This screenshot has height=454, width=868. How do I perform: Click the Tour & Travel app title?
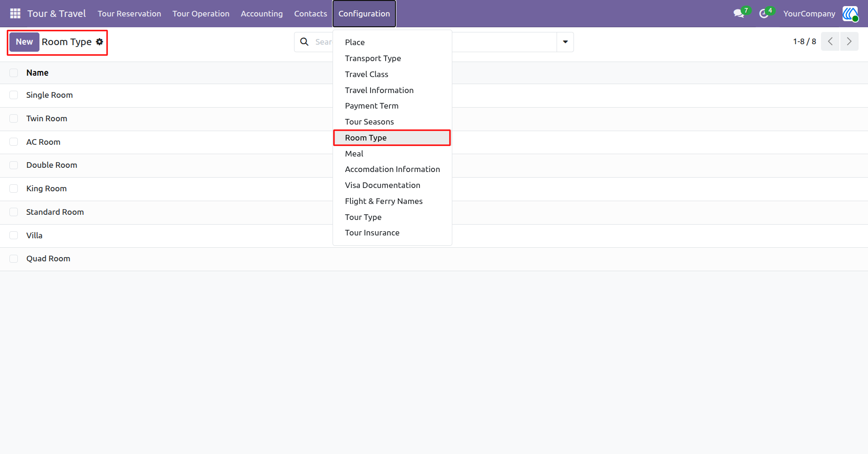56,14
